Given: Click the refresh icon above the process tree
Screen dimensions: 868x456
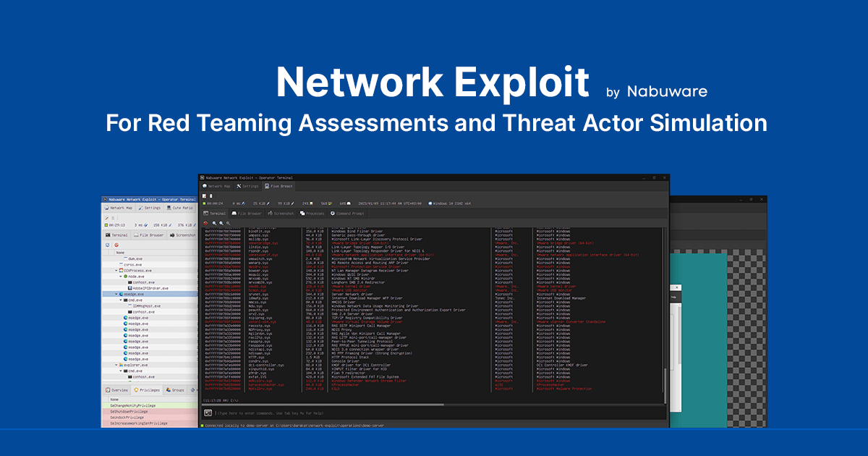Looking at the screenshot, I should (x=107, y=245).
